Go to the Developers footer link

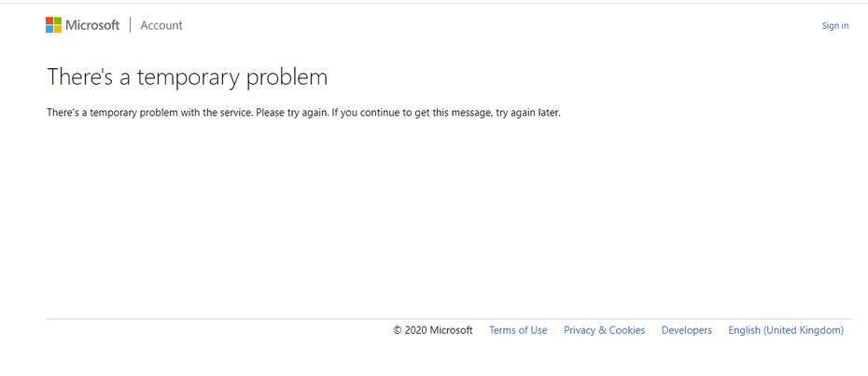click(686, 330)
